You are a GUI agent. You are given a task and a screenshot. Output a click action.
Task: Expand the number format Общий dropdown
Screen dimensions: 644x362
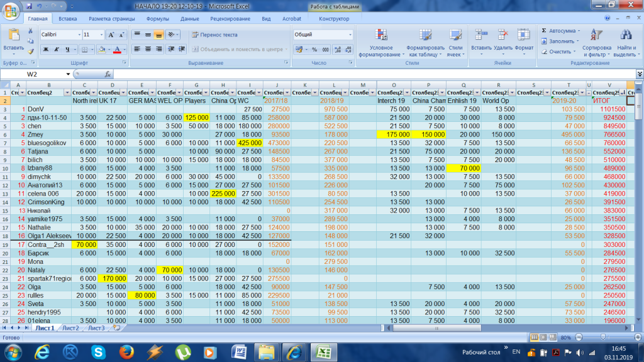tap(350, 35)
